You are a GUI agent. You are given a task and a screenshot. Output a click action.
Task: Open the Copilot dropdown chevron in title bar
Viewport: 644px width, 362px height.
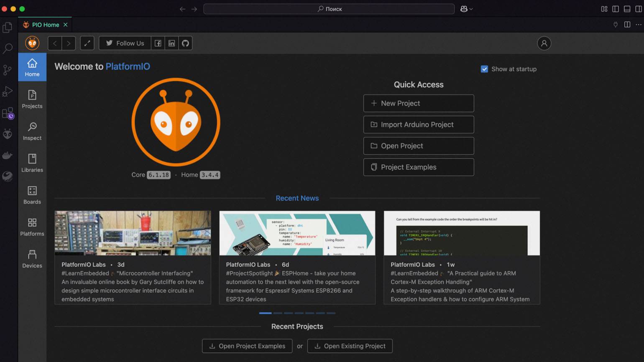coord(471,9)
